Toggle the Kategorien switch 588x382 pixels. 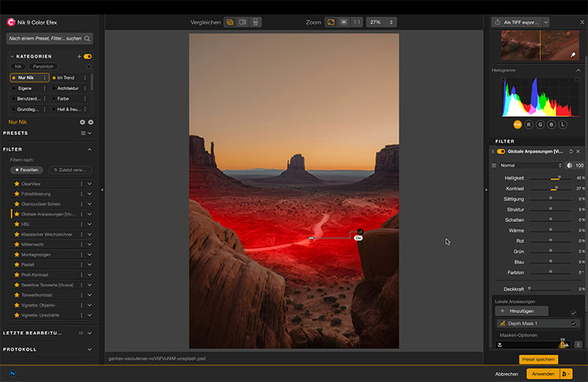coord(88,56)
